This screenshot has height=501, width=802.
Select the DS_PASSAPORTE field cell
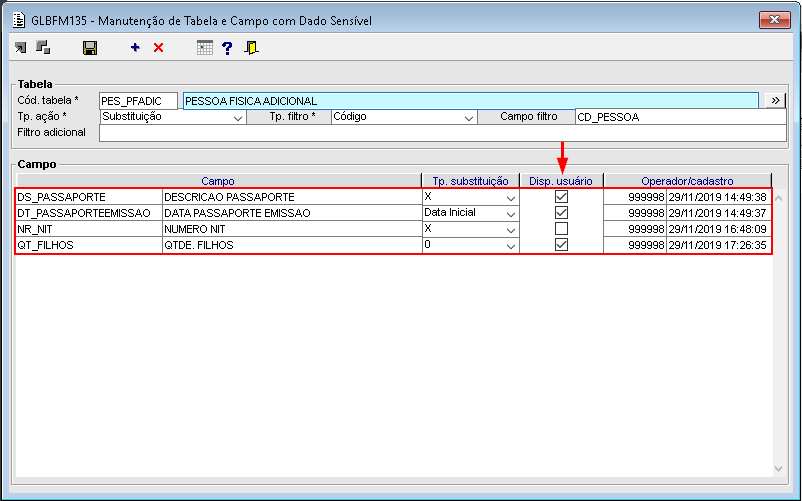coord(90,197)
